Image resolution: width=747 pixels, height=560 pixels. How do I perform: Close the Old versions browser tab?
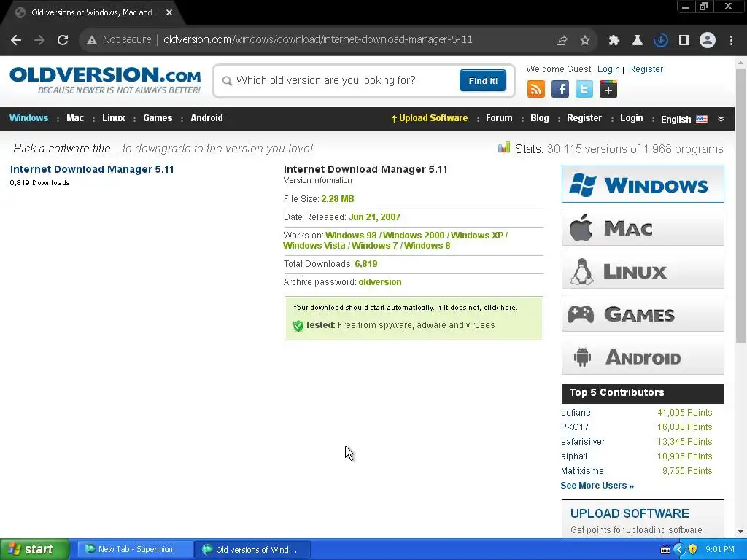coord(169,12)
